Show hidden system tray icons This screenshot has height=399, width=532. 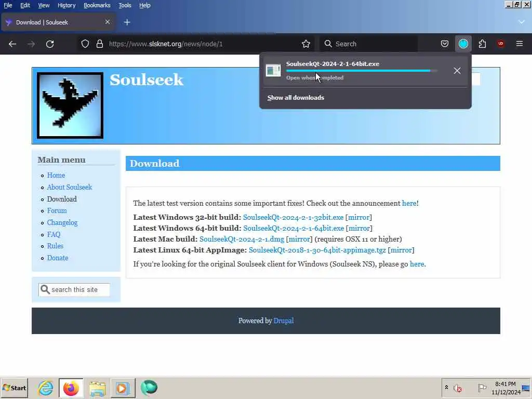coord(446,388)
